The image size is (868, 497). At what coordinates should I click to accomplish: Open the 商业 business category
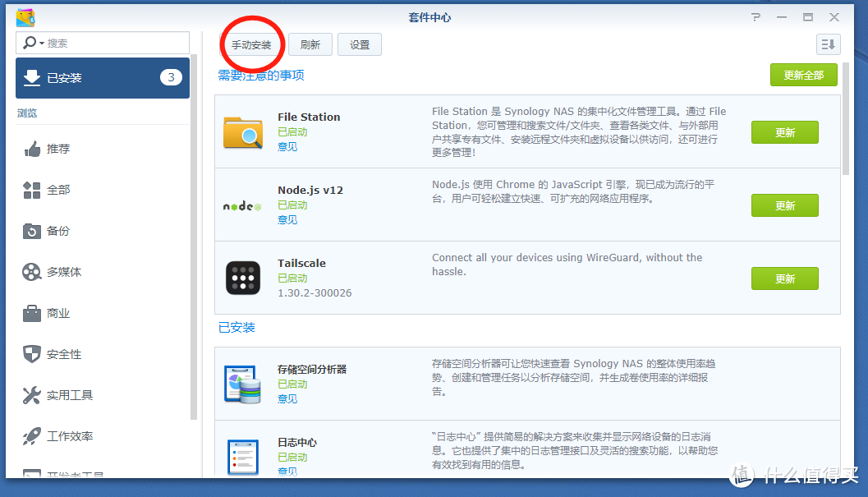pos(103,313)
